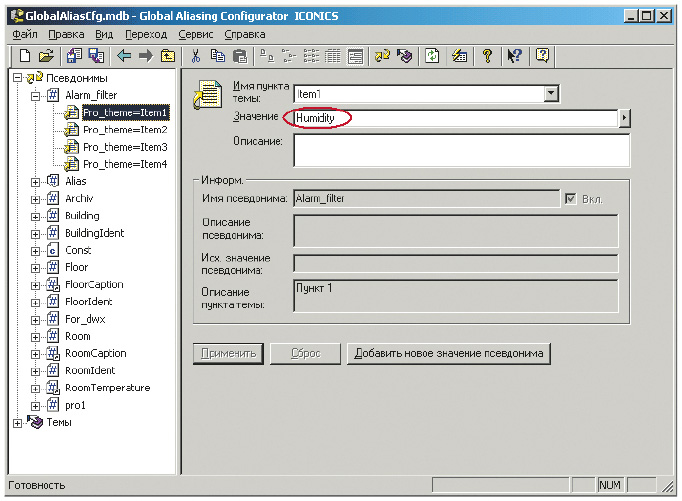Click the Применить button
Screen dimensions: 682x501
(x=228, y=353)
